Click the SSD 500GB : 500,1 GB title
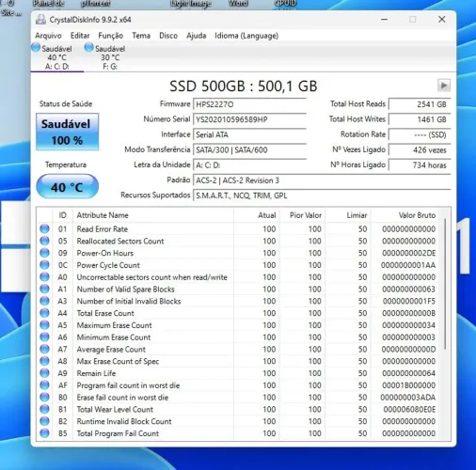This screenshot has height=470, width=476. pos(244,86)
